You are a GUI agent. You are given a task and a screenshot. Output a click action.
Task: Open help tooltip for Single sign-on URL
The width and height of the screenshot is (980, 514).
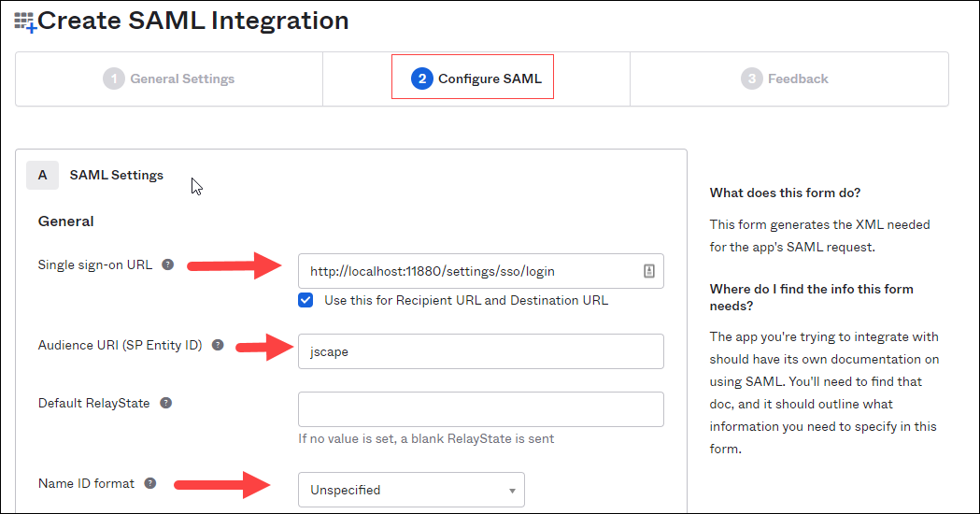pos(167,264)
